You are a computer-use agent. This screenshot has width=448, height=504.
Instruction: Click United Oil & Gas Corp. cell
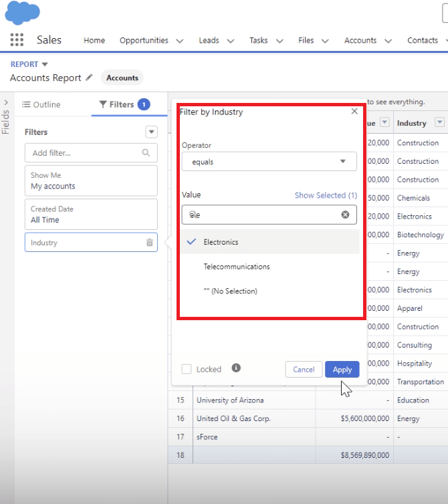pyautogui.click(x=254, y=418)
